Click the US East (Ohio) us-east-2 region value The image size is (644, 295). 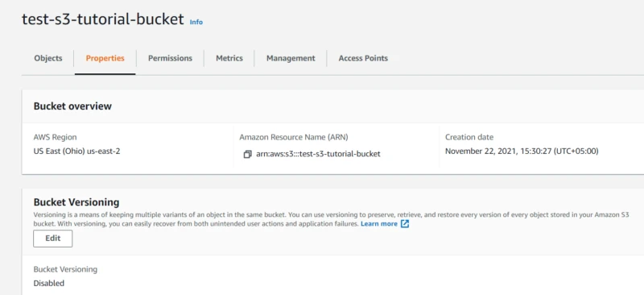(76, 151)
